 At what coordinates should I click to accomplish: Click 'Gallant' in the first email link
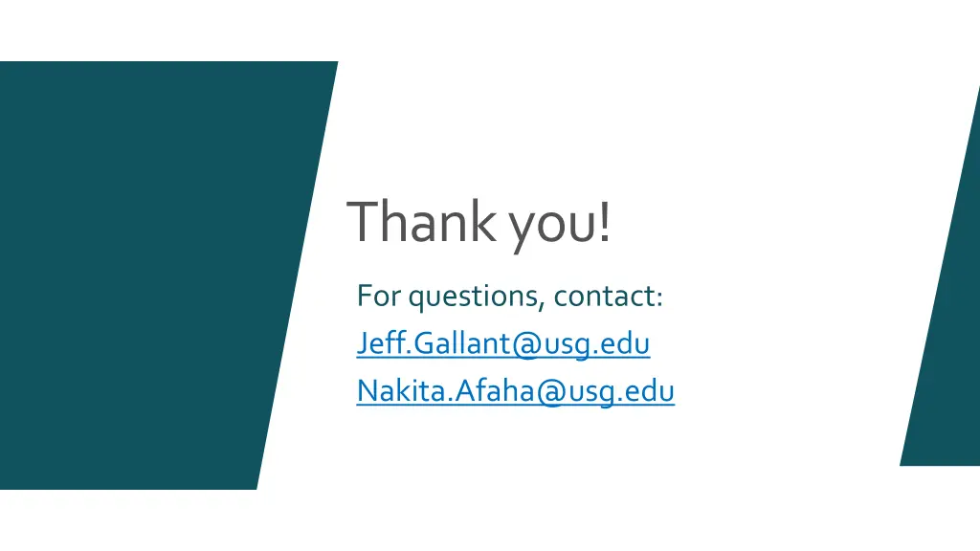(x=462, y=343)
